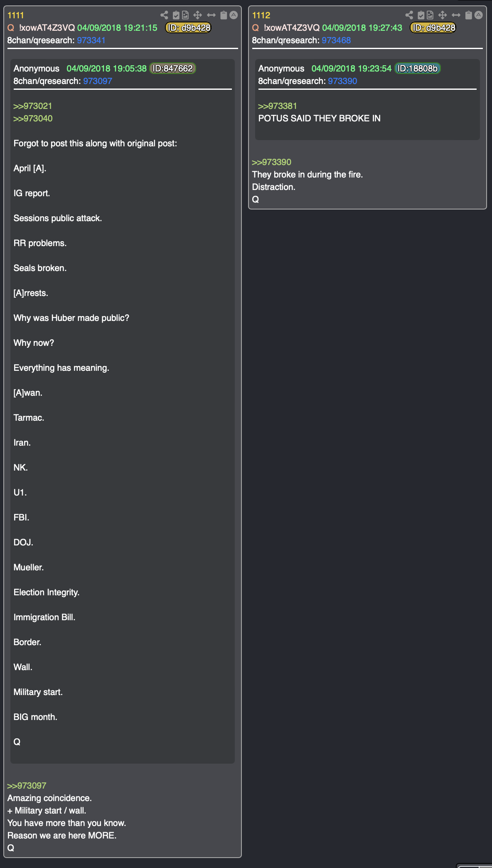Screen dimensions: 492x868
Task: Click the line 'They broke in during the fire.'
Action: 307,175
